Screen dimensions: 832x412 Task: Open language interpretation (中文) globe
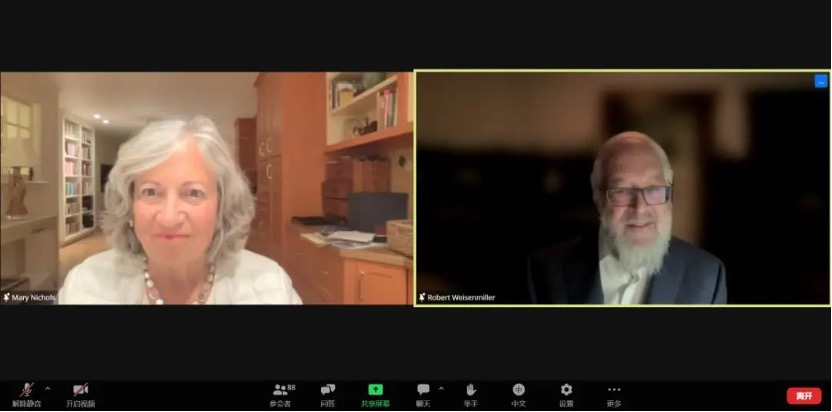coord(519,391)
